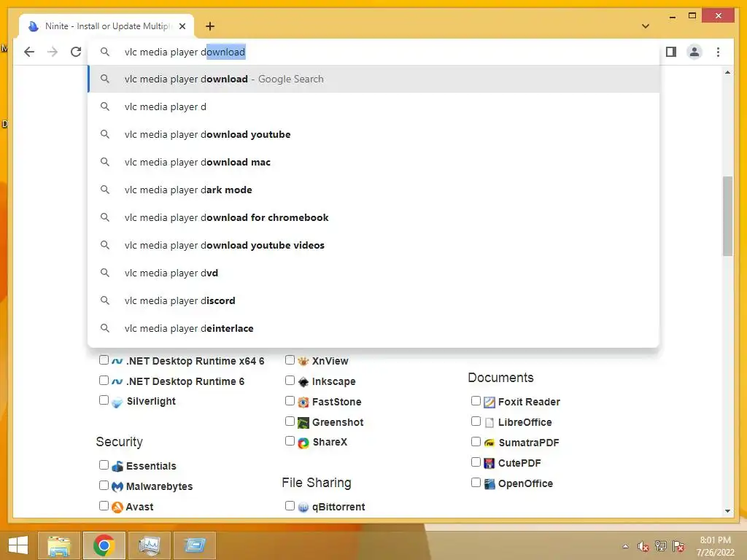Click the FastStone icon
The width and height of the screenshot is (747, 560).
pos(303,402)
